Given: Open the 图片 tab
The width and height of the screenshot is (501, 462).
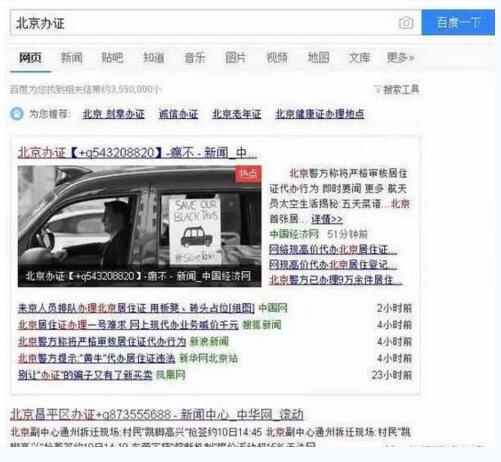Looking at the screenshot, I should 236,58.
